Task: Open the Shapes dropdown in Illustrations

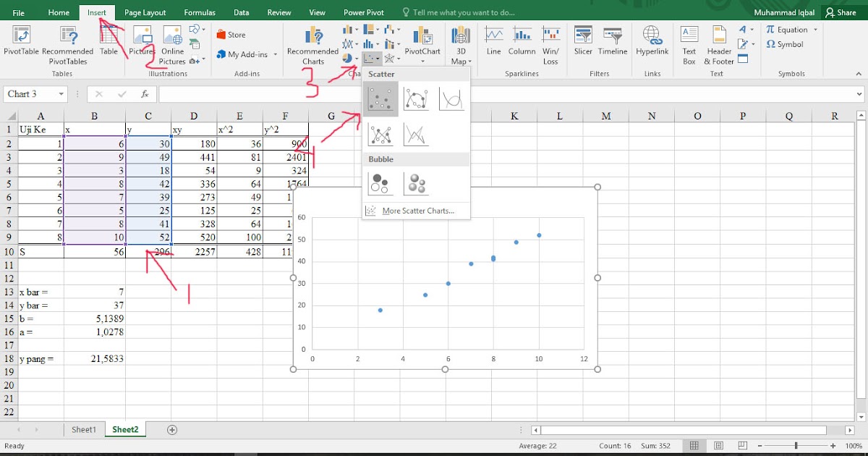Action: coord(197,29)
